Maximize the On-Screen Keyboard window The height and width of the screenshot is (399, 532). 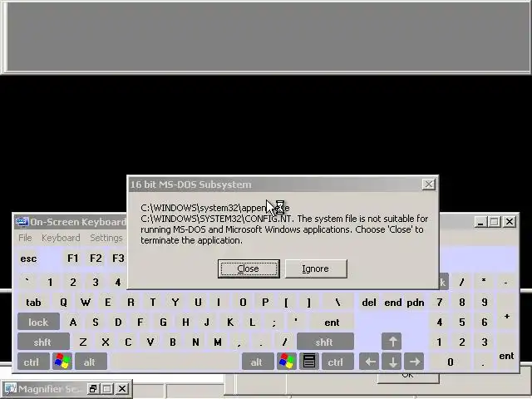495,222
